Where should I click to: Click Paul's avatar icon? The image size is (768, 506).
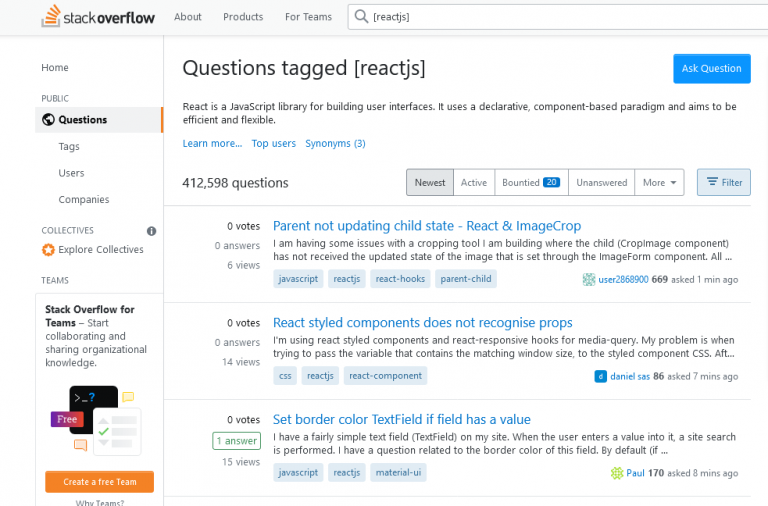pos(617,473)
